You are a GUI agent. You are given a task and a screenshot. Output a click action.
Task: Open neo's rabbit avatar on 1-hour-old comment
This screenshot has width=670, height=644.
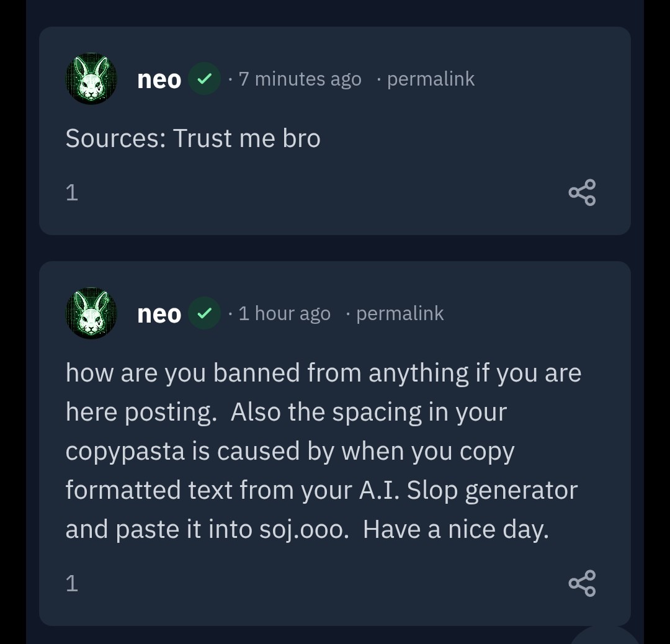[x=91, y=313]
